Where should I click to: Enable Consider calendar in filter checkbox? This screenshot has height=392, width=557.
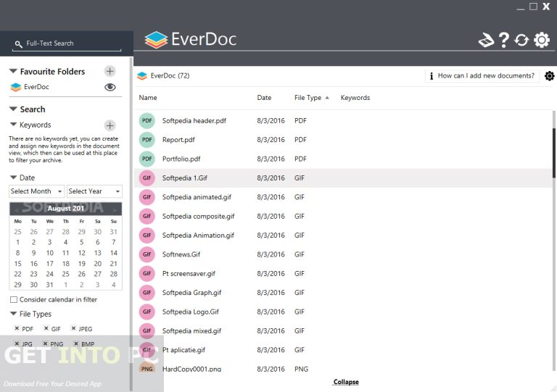pos(14,300)
